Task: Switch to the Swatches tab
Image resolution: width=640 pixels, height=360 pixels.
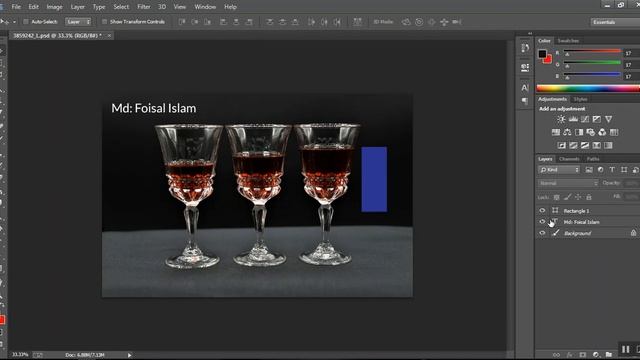Action: 568,40
